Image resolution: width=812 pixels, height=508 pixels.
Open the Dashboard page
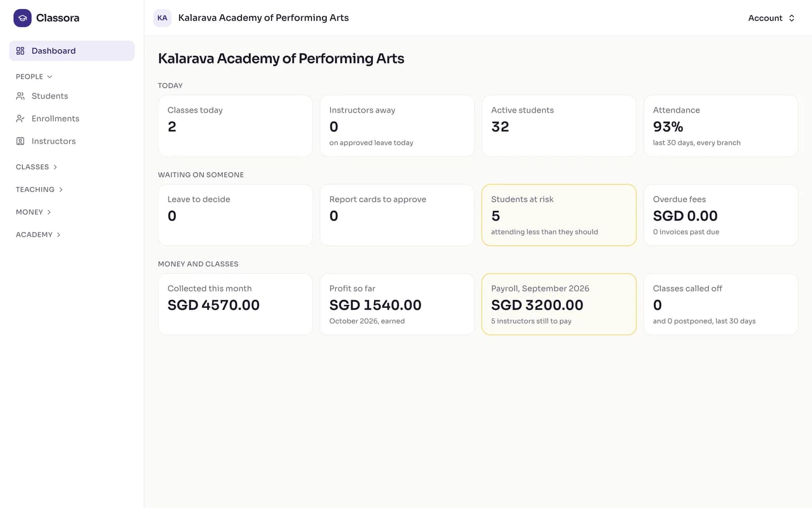(72, 51)
